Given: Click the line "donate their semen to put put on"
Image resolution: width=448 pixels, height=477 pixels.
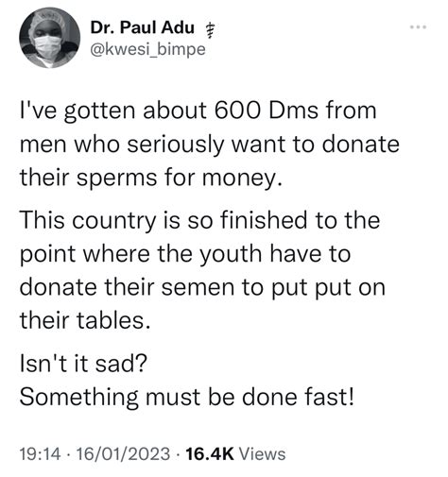Looking at the screenshot, I should [202, 287].
